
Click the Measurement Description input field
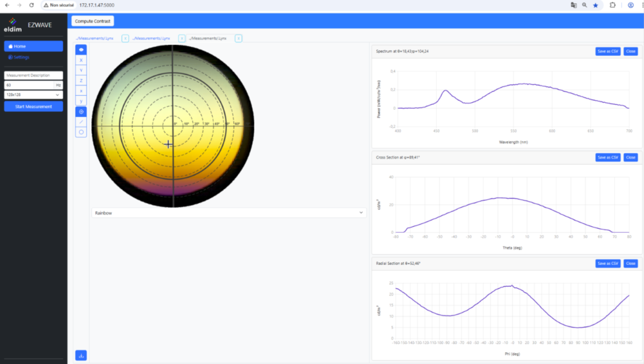coord(34,75)
